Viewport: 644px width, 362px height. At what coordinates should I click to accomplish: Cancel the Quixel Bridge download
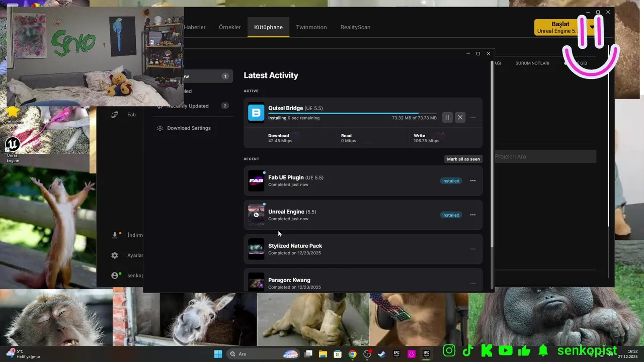460,117
